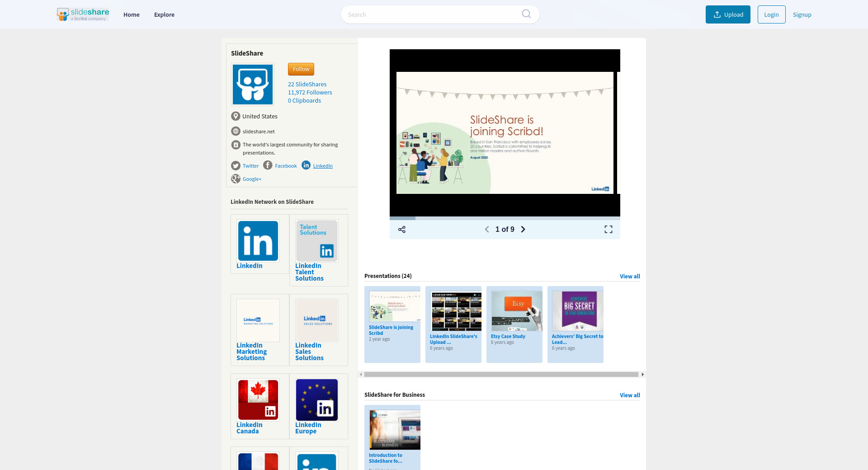Open the Explore menu item

tap(164, 14)
